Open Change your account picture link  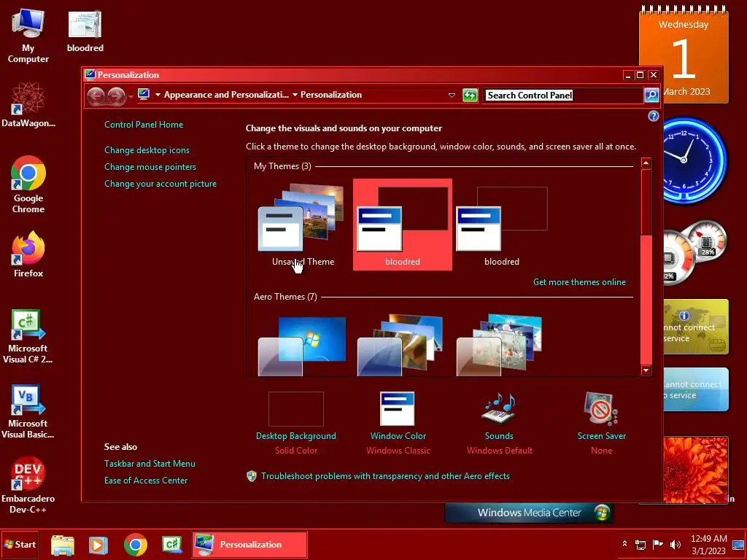coord(160,183)
